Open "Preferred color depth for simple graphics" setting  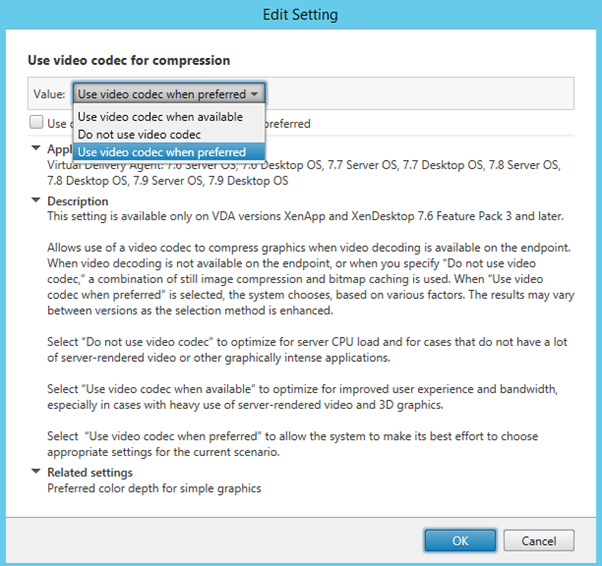(x=154, y=488)
